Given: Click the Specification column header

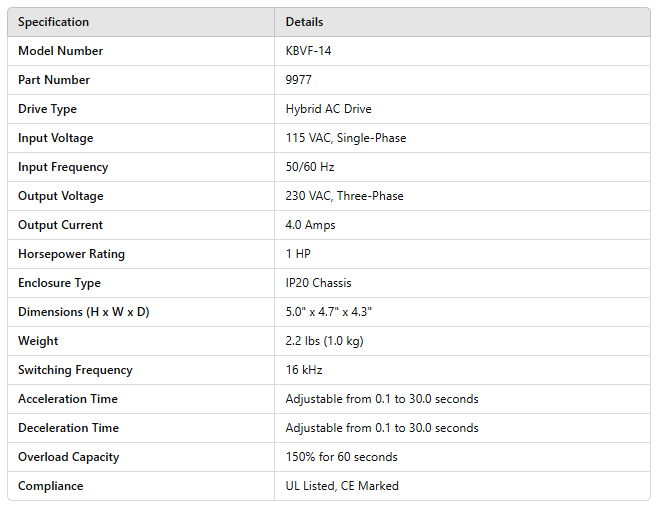Looking at the screenshot, I should (x=53, y=22).
